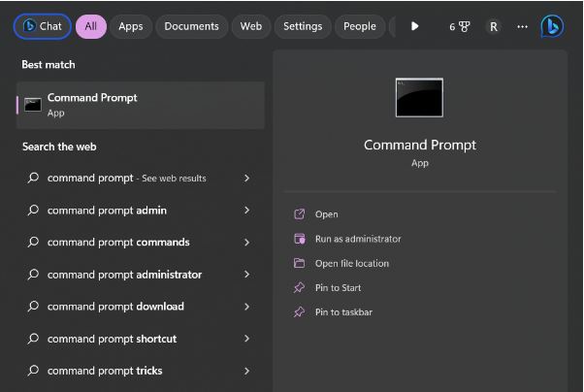Click the large Command Prompt preview icon

(x=419, y=98)
